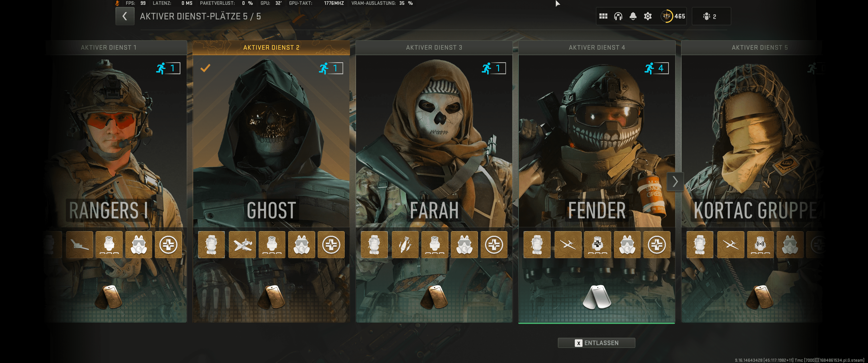
Task: Open Fender's backpack slot
Action: tap(537, 245)
